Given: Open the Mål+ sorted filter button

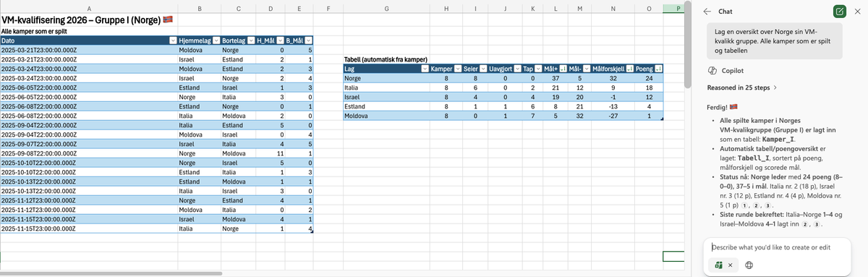Looking at the screenshot, I should (x=562, y=68).
